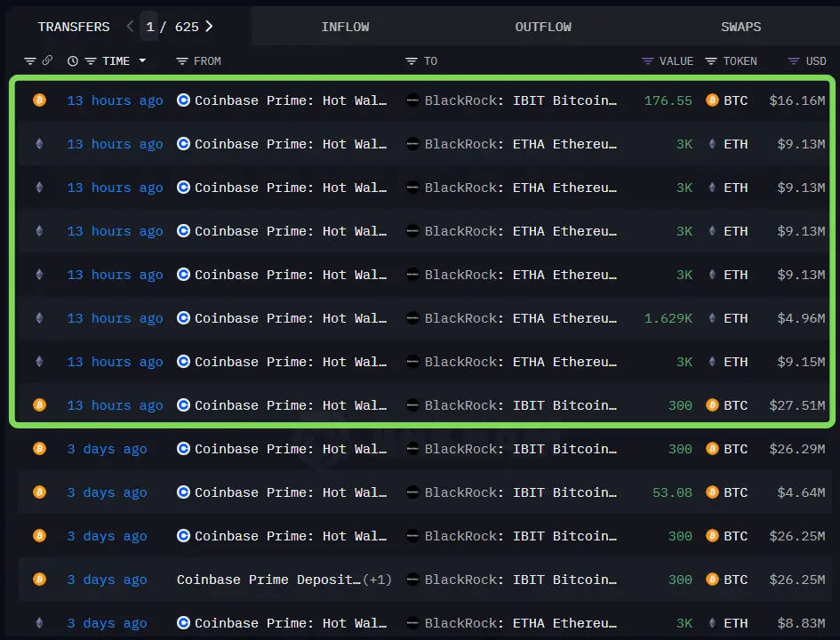The image size is (840, 640).
Task: Open Coinbase Prime Deposit sender entity
Action: tap(268, 580)
